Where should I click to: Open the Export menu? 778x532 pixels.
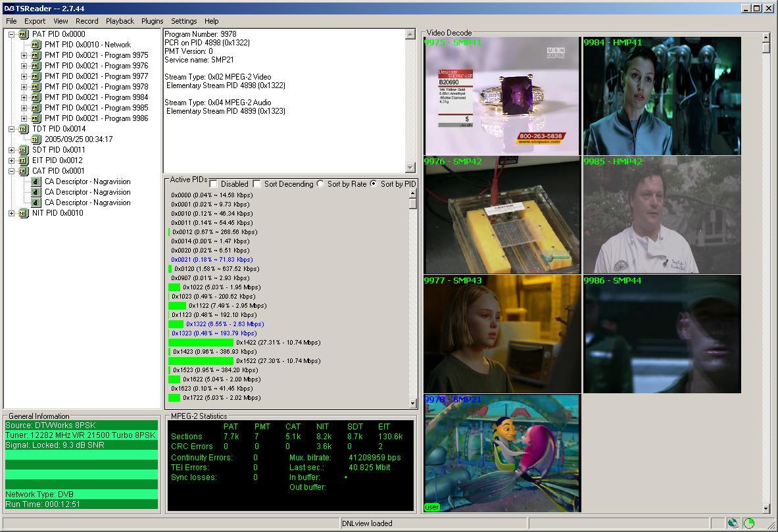35,21
